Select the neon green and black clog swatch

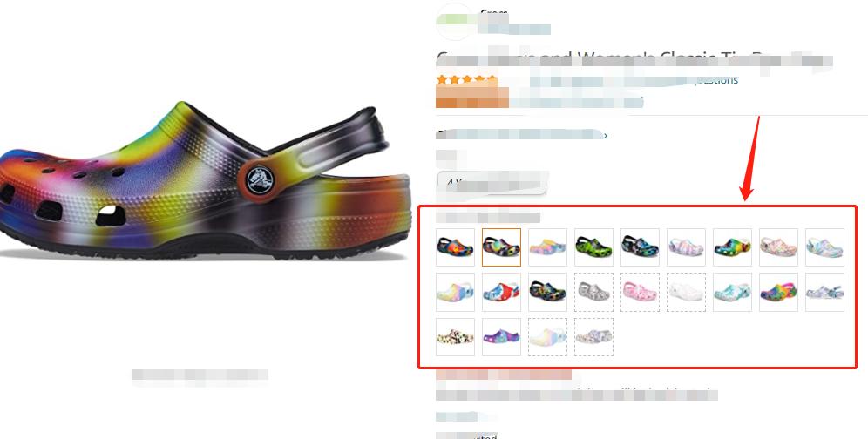pos(593,247)
